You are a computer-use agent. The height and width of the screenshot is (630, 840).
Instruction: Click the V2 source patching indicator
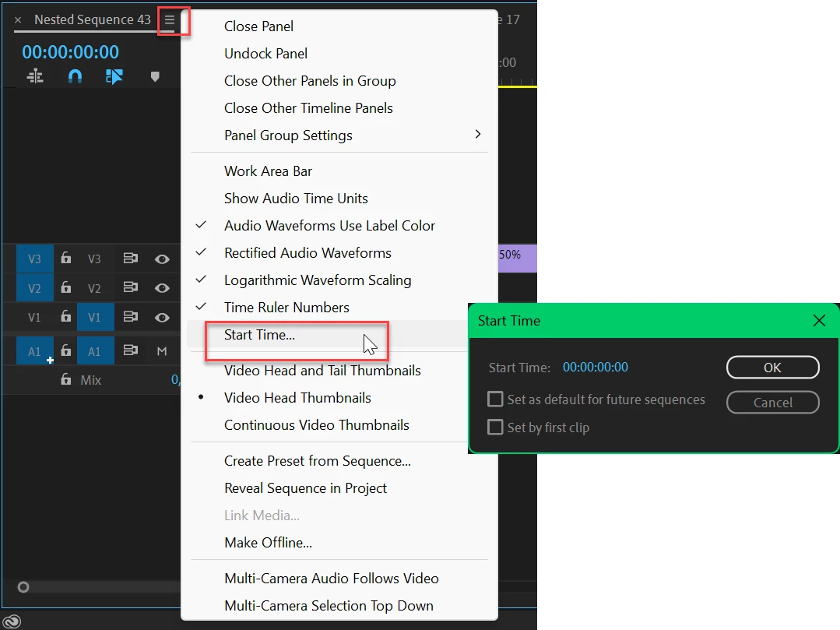(35, 288)
